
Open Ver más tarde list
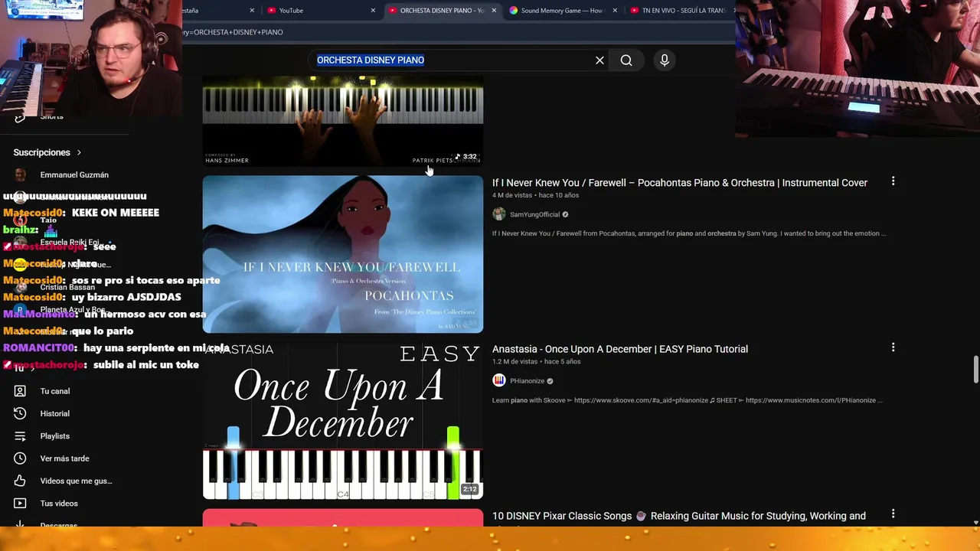click(x=64, y=458)
